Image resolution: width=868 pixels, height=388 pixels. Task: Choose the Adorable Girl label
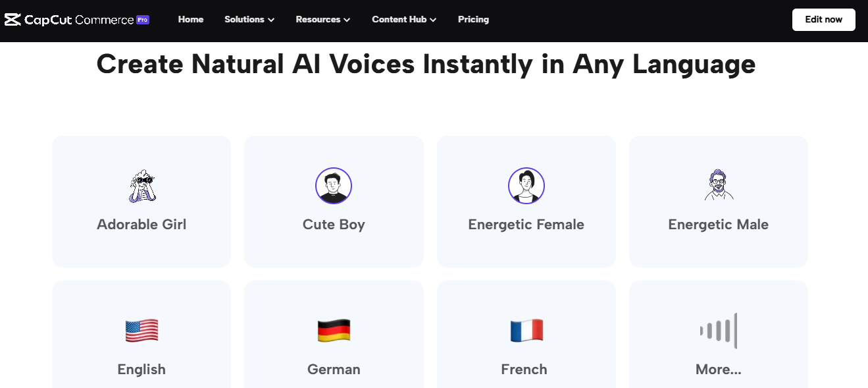(141, 225)
